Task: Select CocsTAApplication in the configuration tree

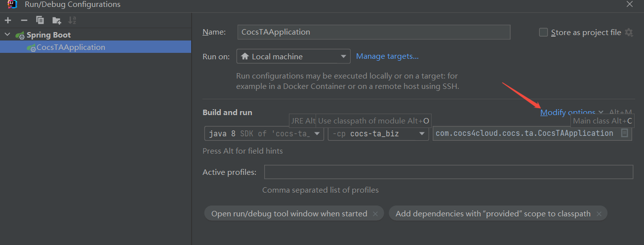Action: coord(71,47)
